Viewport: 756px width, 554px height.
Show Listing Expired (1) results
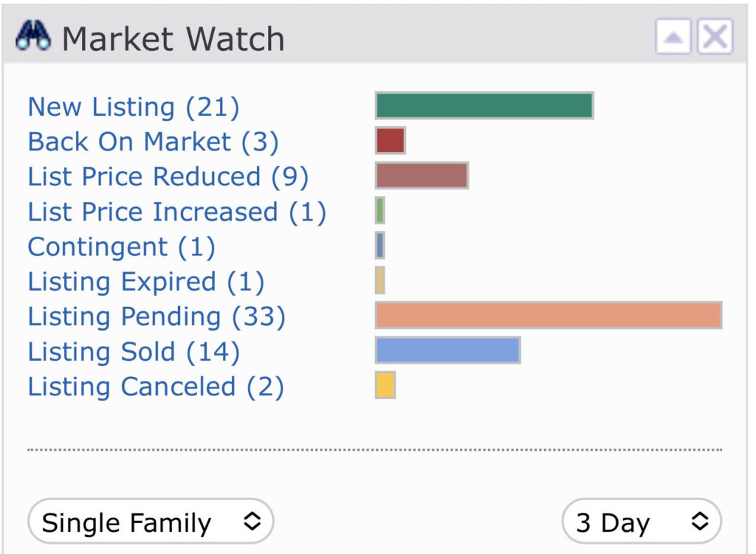[x=146, y=281]
